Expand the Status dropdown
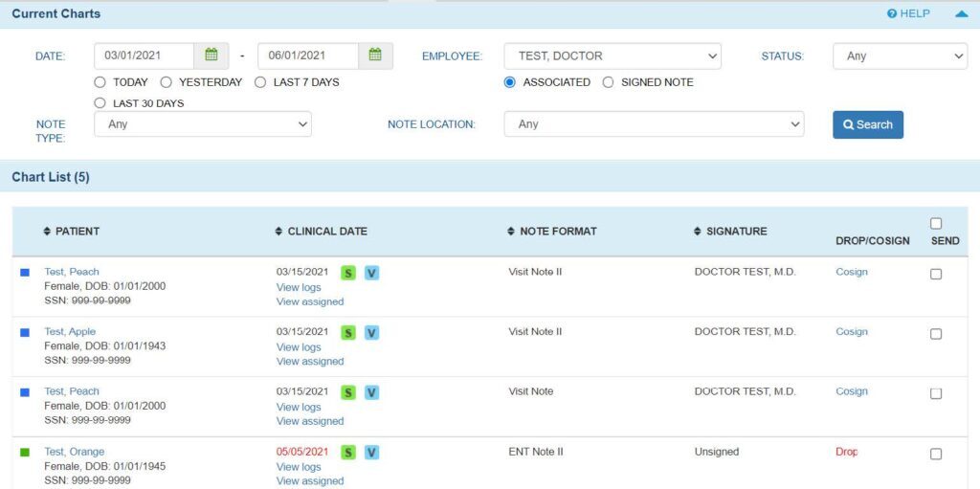This screenshot has width=980, height=489. pyautogui.click(x=900, y=56)
